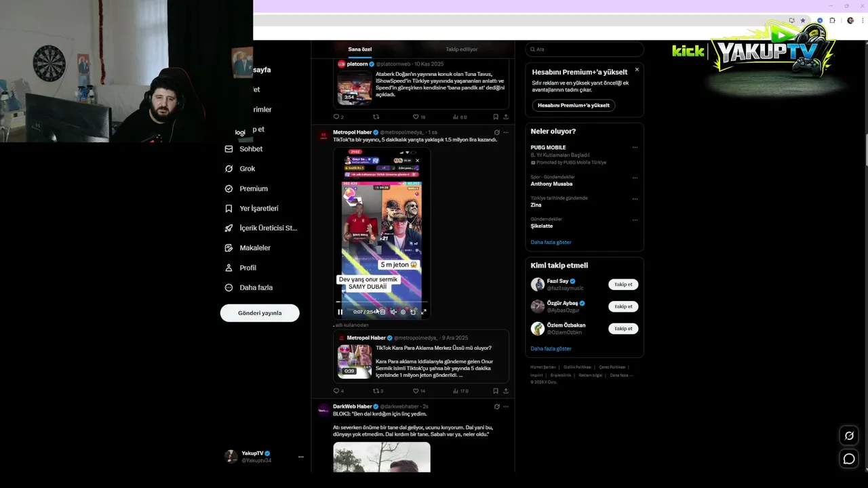Viewport: 868px width, 488px height.
Task: Pause the TikTok video in the post
Action: (x=340, y=312)
